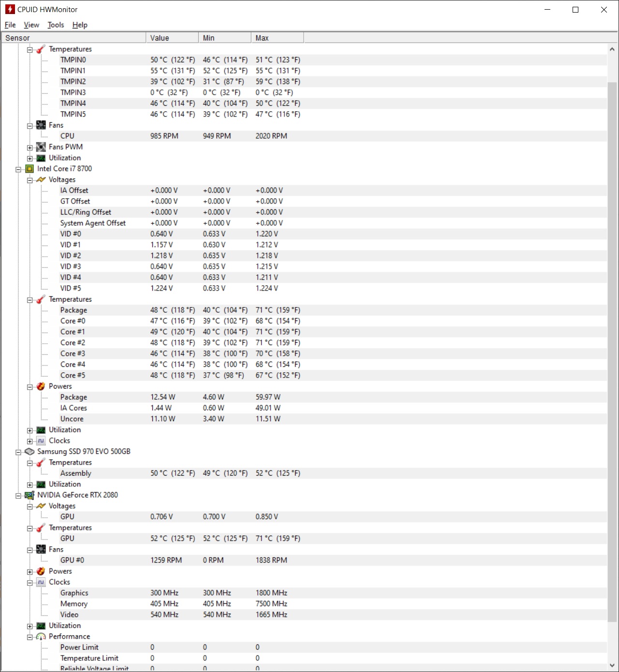Click the Utilization icon under NVIDIA GeForce RTX 2080

[41, 626]
